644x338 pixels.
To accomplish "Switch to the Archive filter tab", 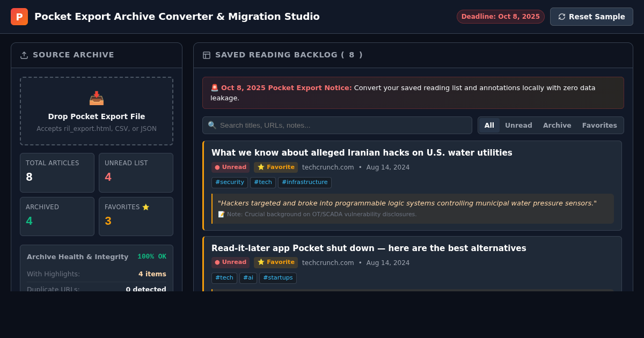I will coord(557,126).
